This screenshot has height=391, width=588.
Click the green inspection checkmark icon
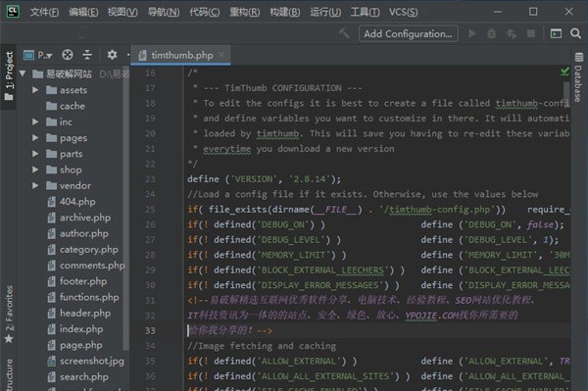pyautogui.click(x=564, y=72)
